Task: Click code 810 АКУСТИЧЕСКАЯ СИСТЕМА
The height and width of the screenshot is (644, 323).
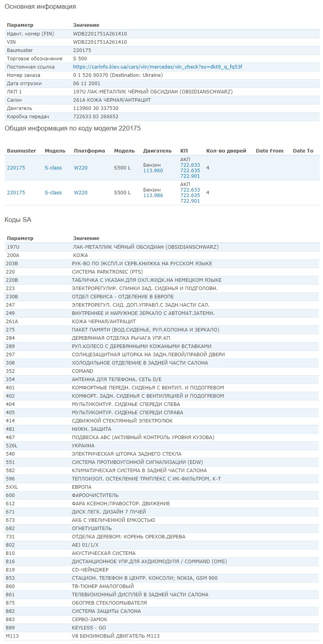Action: coord(161,553)
